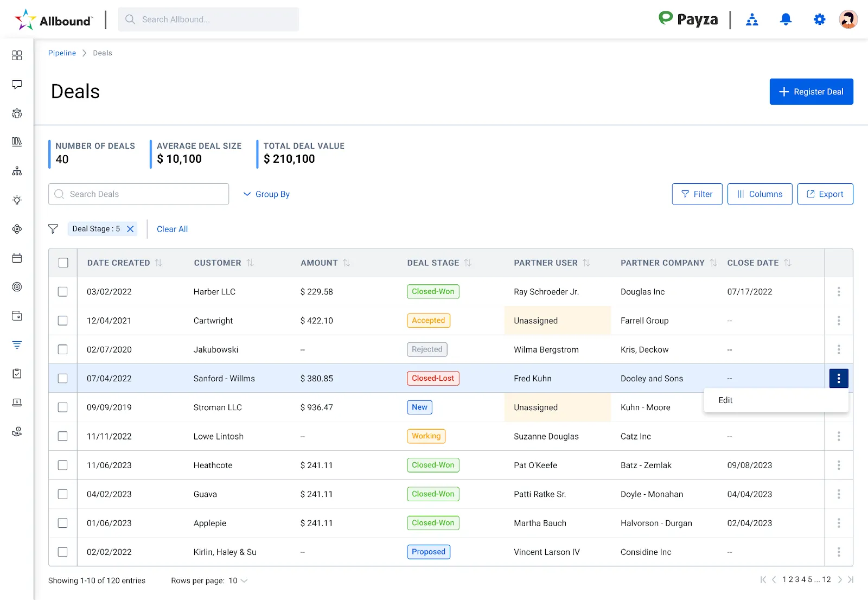Select the Sanford - Willms row checkbox
868x600 pixels.
click(x=63, y=378)
